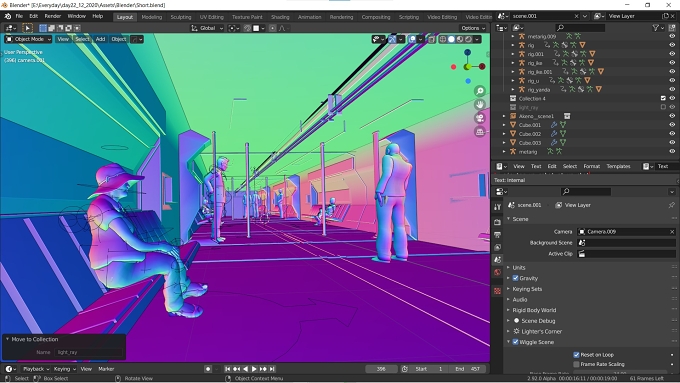Click the play animation button
Screen dimensions: 680x383
pos(254,369)
